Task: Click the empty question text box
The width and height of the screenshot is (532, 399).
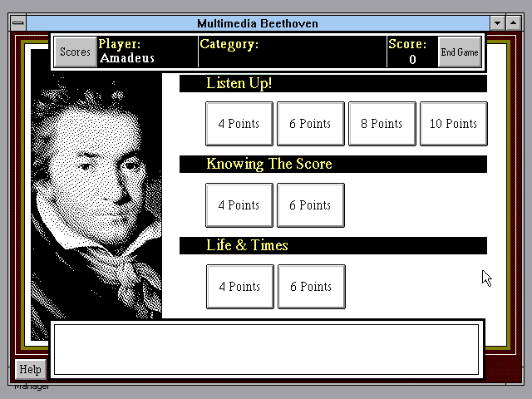Action: point(266,349)
